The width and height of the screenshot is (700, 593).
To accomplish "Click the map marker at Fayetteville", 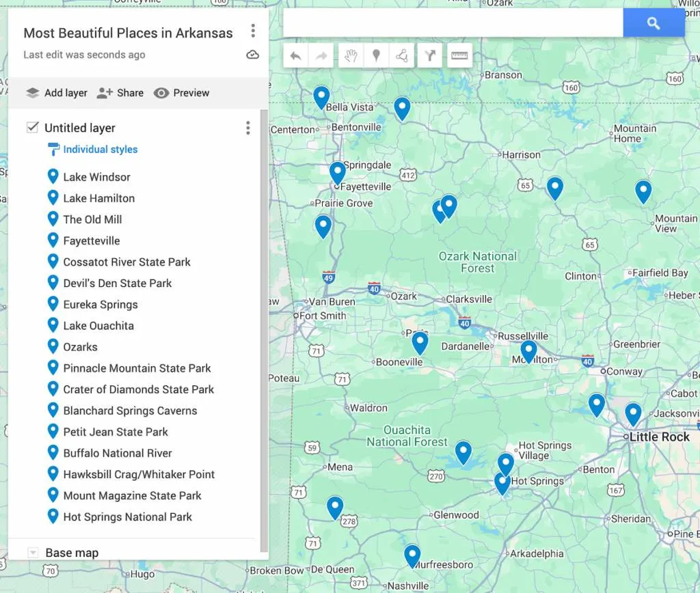I will (x=338, y=173).
